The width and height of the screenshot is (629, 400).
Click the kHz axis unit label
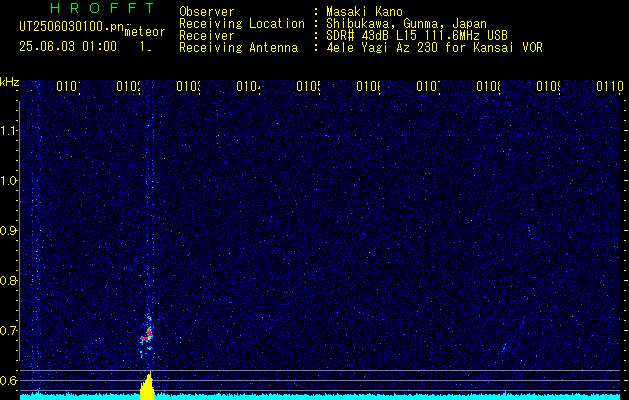pyautogui.click(x=10, y=82)
